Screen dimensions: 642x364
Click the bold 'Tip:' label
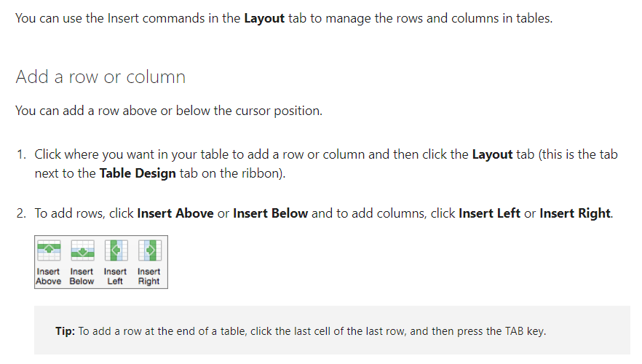click(65, 331)
